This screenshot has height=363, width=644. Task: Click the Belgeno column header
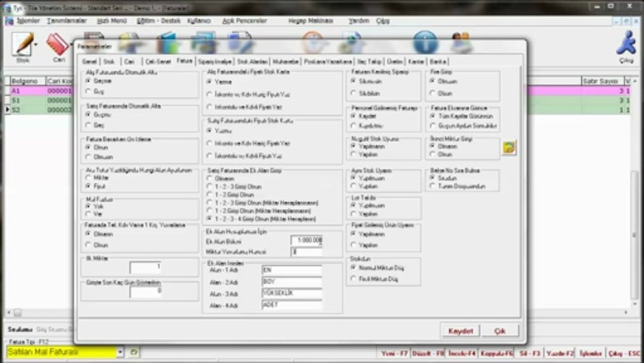point(28,81)
